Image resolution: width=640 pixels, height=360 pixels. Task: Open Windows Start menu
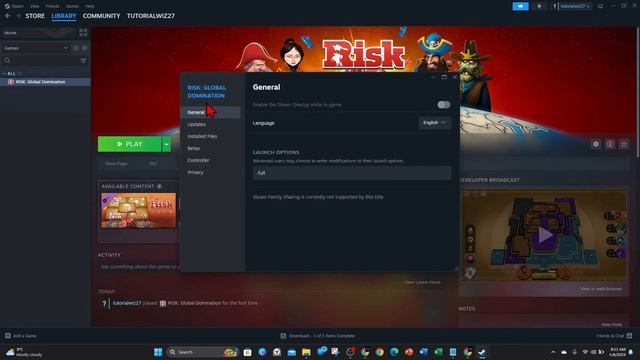(158, 352)
